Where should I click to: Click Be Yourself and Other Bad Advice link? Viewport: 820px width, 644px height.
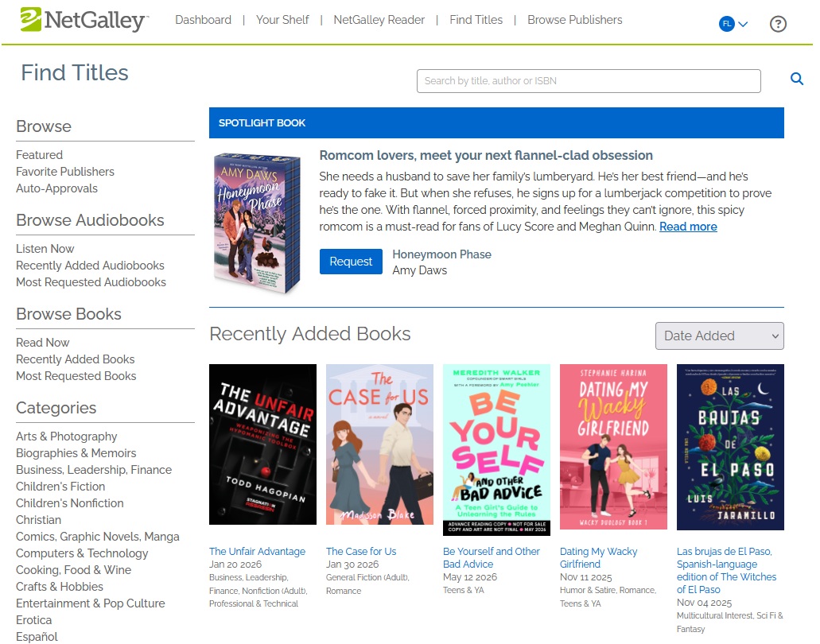pos(491,558)
